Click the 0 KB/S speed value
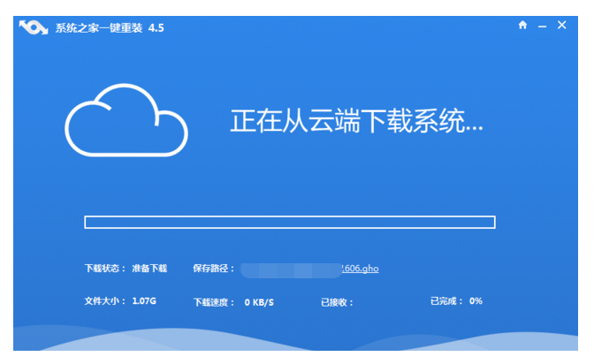The image size is (594, 364). point(259,302)
